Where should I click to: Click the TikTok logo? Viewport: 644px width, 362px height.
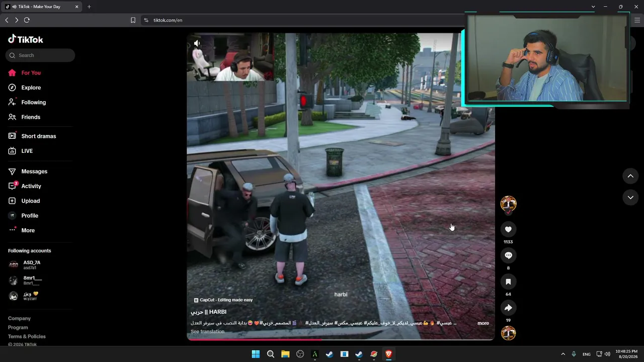click(26, 39)
